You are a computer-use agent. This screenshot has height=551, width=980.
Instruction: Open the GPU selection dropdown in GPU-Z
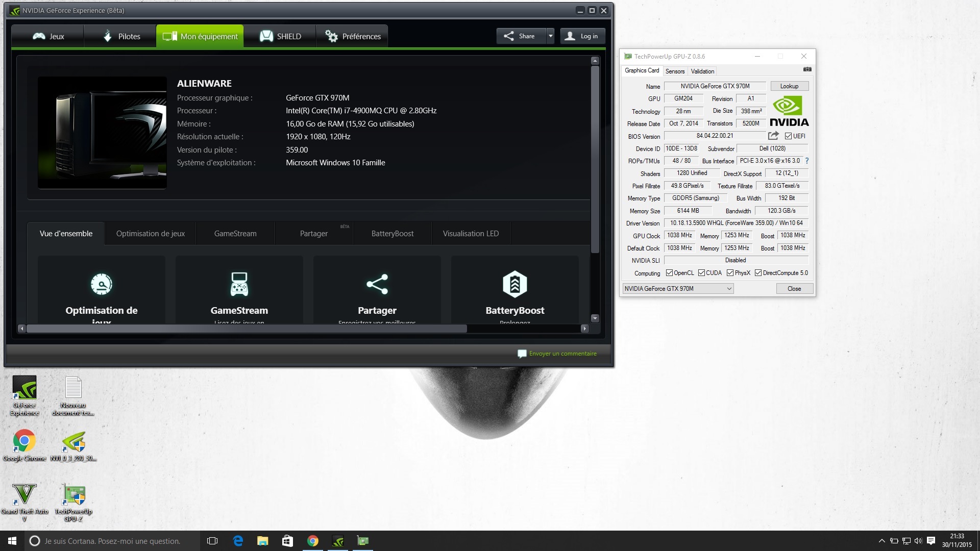pyautogui.click(x=678, y=289)
